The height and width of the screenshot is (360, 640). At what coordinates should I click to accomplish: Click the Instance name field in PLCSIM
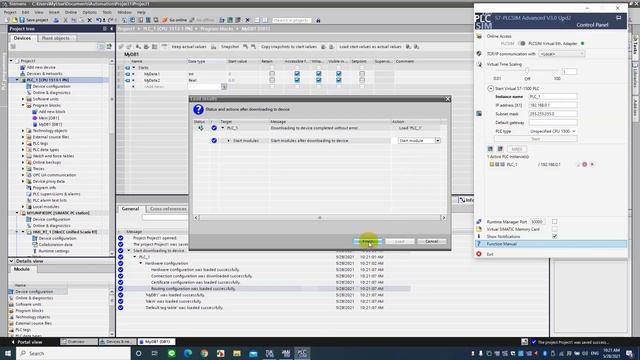click(x=553, y=97)
